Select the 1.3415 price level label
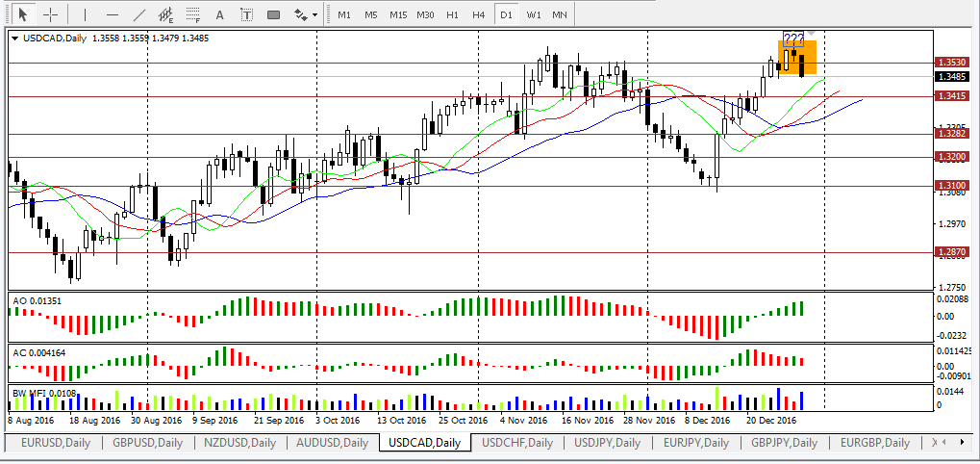 tap(952, 96)
